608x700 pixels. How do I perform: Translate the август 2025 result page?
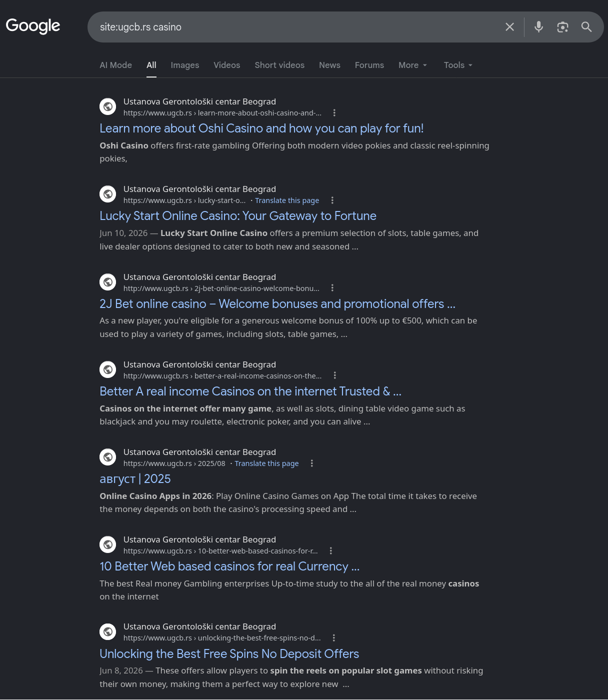click(x=266, y=463)
